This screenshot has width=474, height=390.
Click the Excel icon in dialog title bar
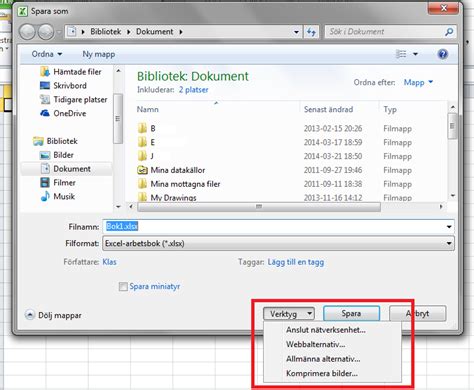click(x=22, y=11)
